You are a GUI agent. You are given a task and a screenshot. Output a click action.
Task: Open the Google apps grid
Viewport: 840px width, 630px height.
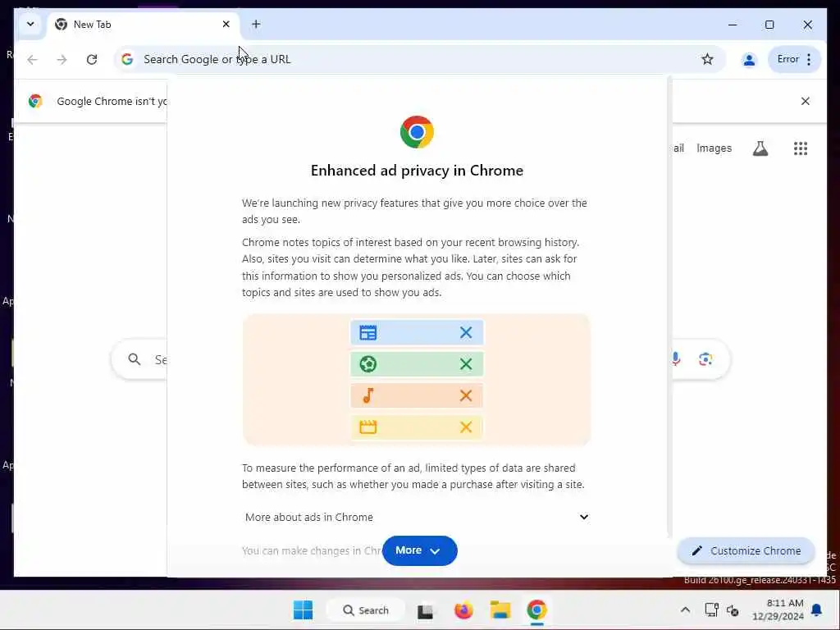coord(801,148)
